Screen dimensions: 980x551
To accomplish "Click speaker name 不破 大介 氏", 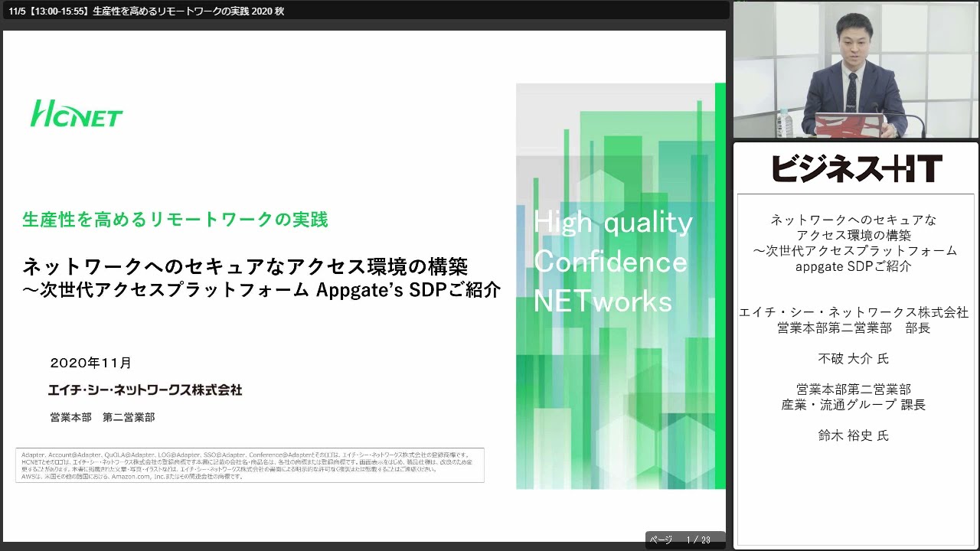I will click(x=854, y=358).
